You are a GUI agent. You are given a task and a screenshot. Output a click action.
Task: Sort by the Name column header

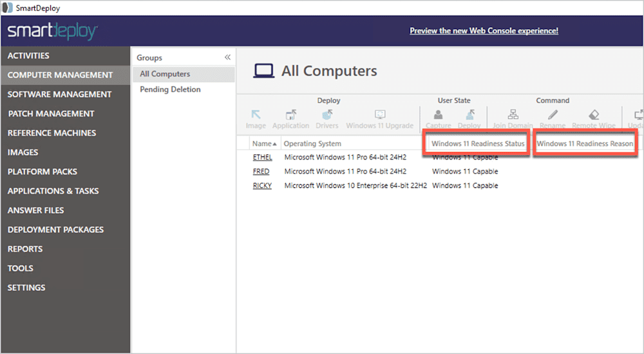pyautogui.click(x=264, y=144)
